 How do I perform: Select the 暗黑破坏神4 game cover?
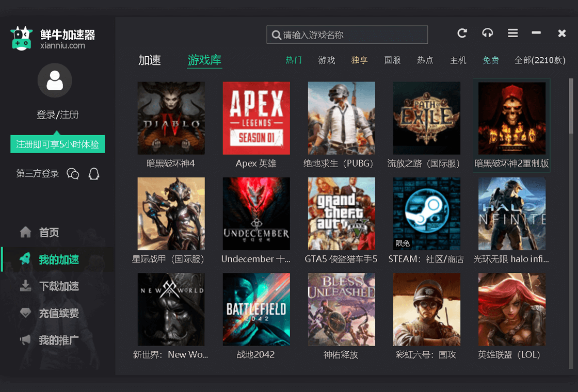[171, 118]
